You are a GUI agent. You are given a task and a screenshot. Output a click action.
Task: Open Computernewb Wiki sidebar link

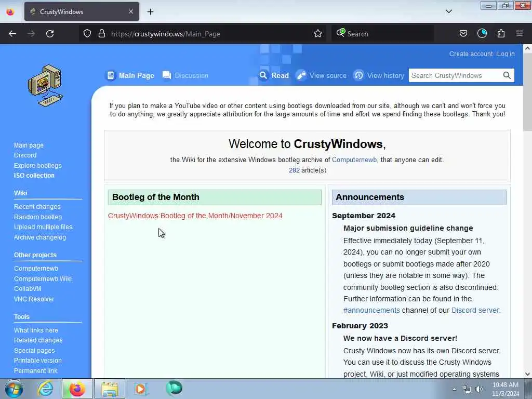[43, 278]
